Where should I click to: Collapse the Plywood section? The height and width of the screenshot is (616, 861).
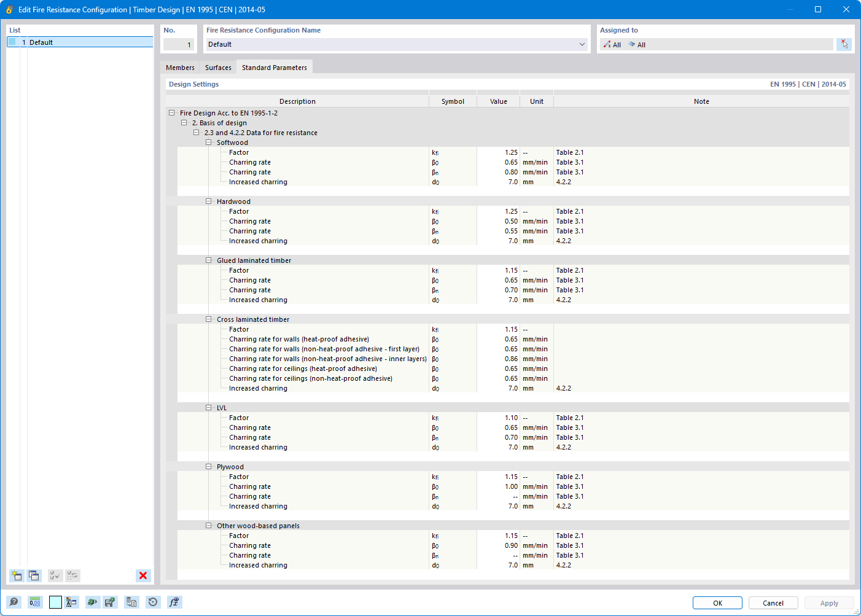(208, 467)
